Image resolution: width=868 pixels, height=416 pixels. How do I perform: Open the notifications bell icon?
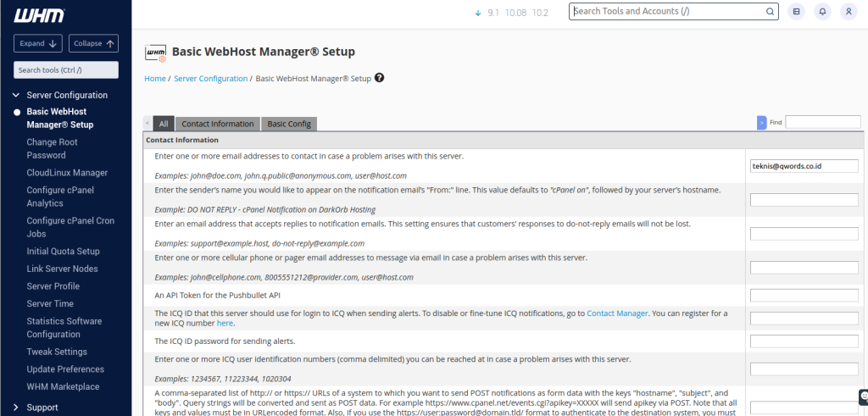821,12
